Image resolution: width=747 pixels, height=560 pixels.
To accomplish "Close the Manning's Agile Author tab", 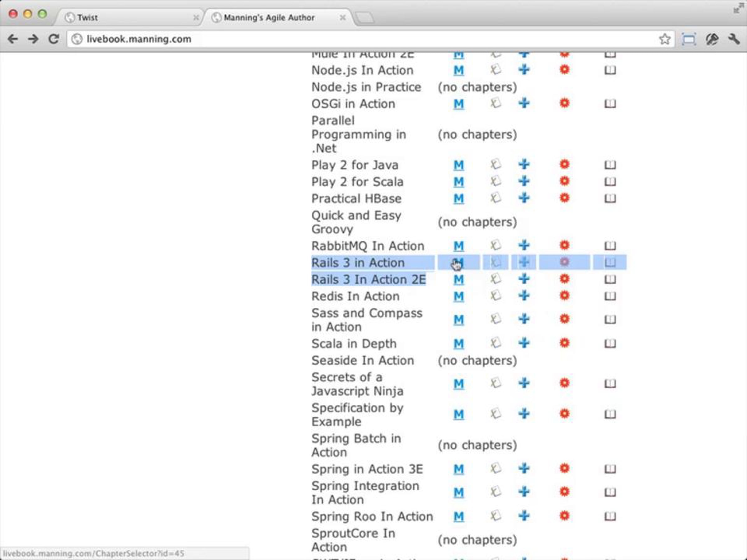I will 342,17.
